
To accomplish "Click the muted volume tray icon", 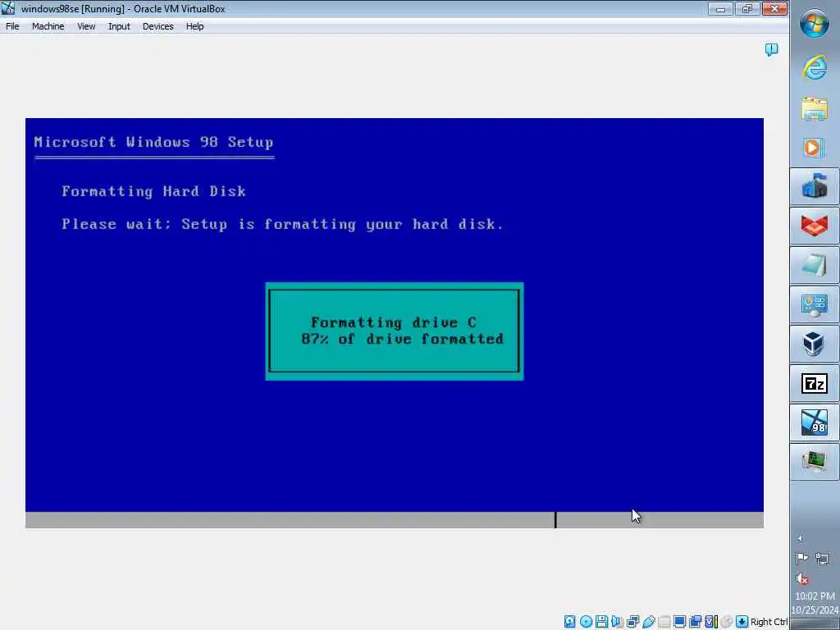I will tap(802, 578).
